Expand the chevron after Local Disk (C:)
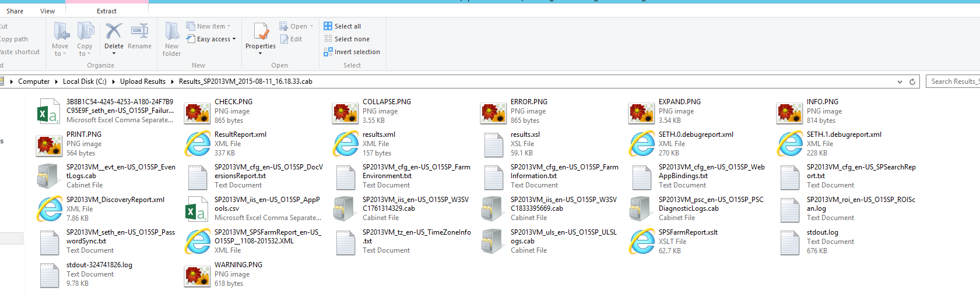Viewport: 980px width, 301px height. tap(114, 82)
